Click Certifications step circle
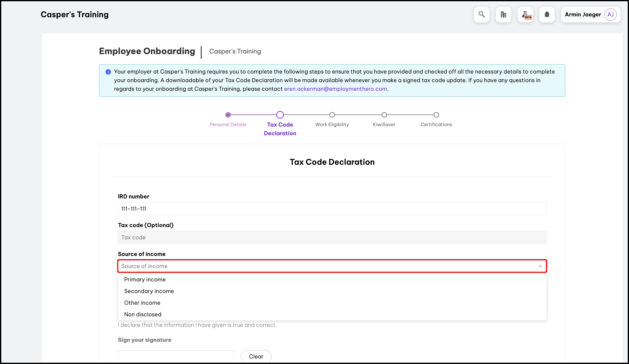The height and width of the screenshot is (364, 629). pyautogui.click(x=436, y=115)
